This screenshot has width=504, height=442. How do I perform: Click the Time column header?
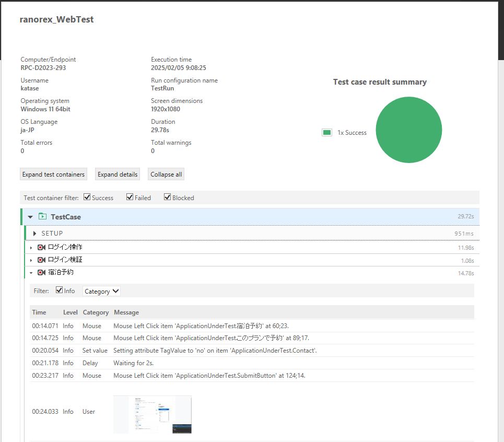[39, 312]
